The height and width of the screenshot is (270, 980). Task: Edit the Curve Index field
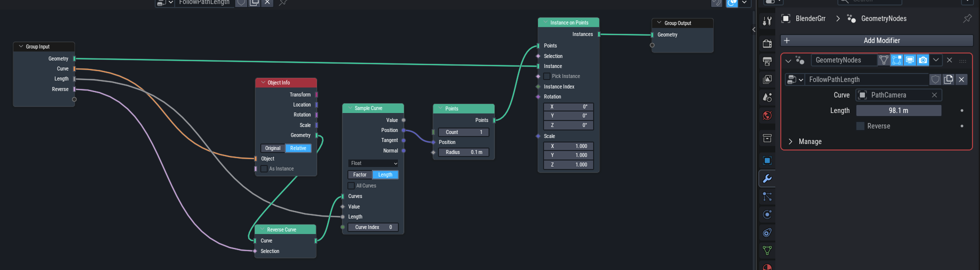373,227
